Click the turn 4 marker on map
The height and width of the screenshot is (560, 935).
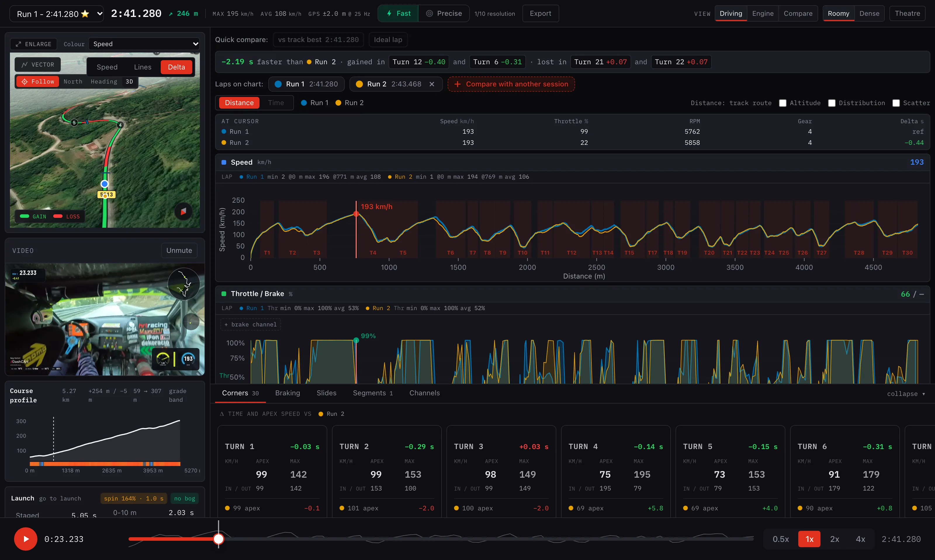click(120, 125)
